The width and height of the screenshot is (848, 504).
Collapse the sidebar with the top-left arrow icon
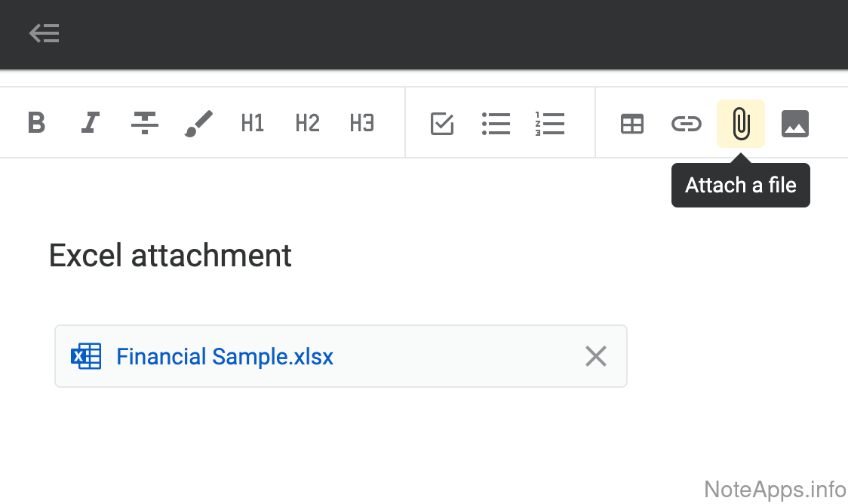click(45, 34)
